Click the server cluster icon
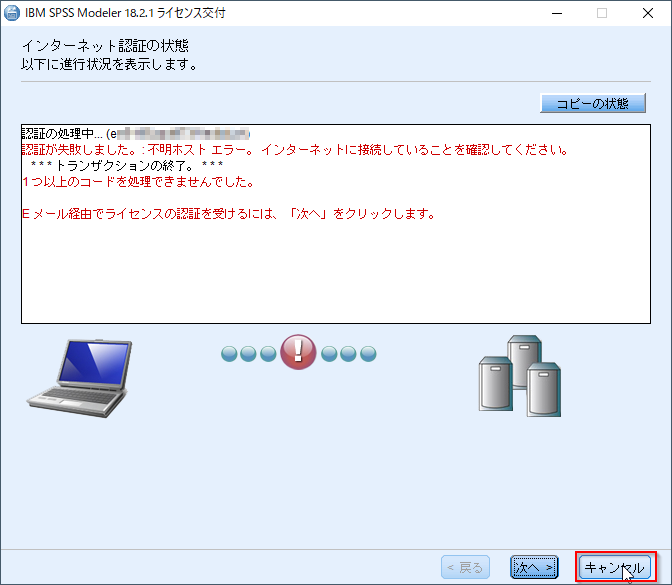The height and width of the screenshot is (585, 672). pos(520,376)
